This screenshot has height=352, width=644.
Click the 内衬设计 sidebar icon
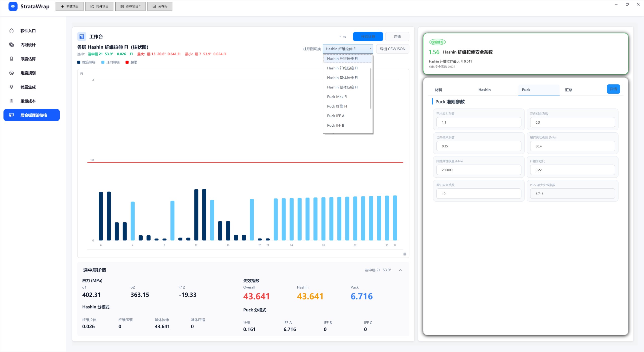coord(11,45)
